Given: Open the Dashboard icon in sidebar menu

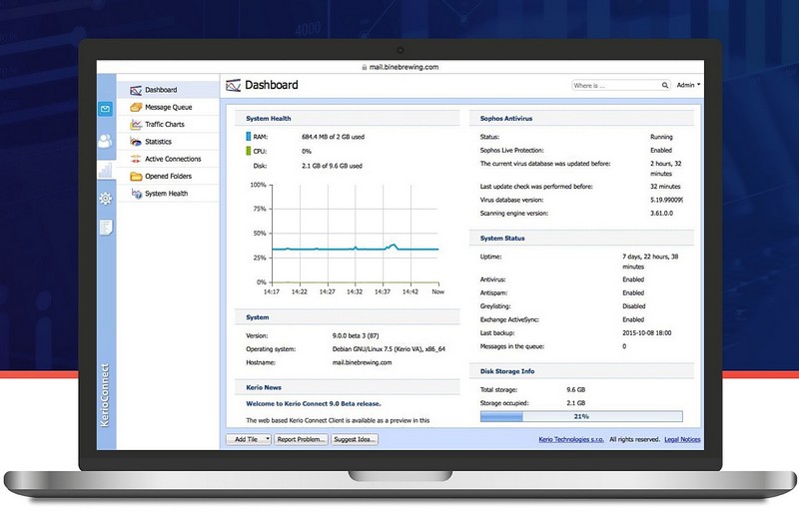Looking at the screenshot, I should tap(136, 90).
